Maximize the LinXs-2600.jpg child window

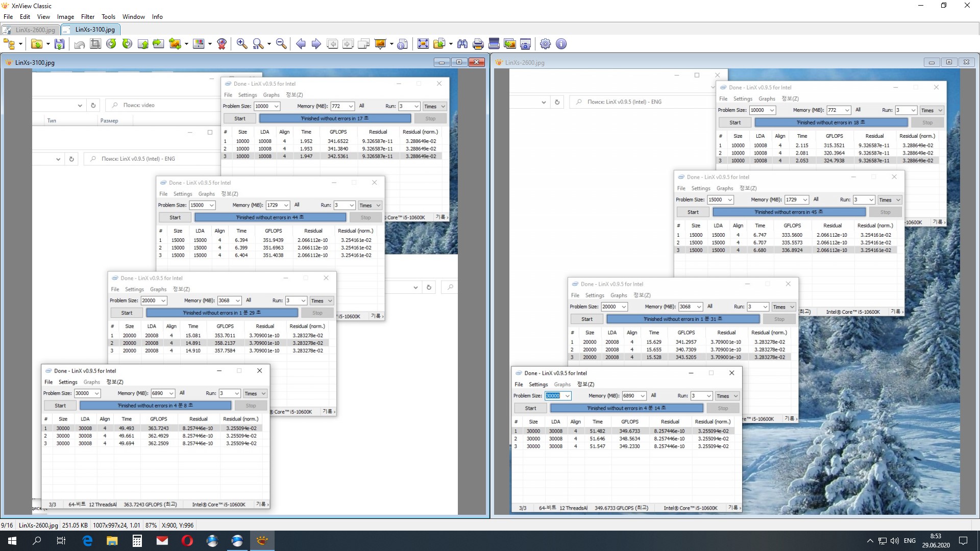tap(949, 62)
